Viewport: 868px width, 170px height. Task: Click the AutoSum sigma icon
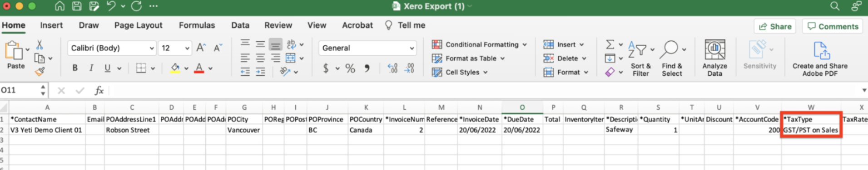click(x=610, y=44)
